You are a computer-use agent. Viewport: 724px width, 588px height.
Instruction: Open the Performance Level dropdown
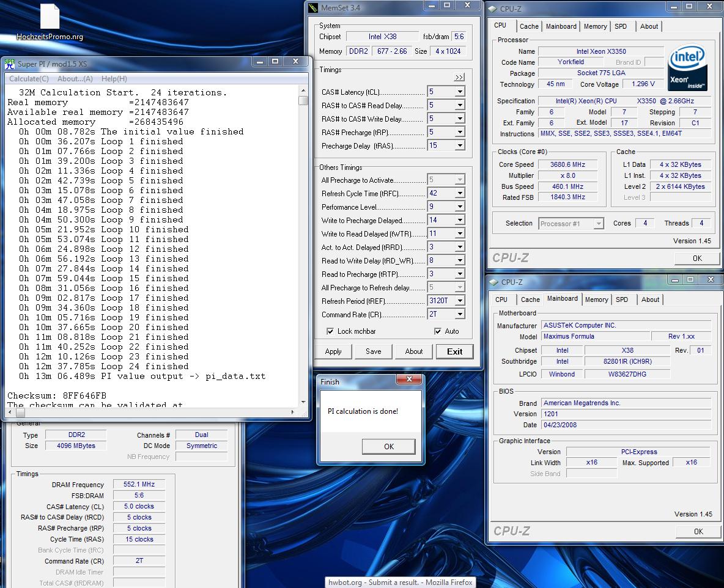pyautogui.click(x=460, y=207)
